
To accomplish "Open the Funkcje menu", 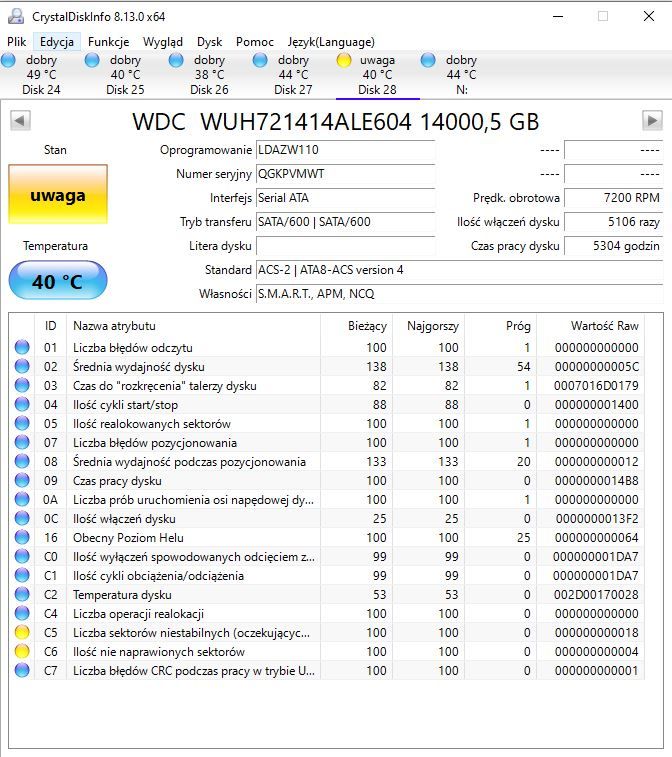I will tap(108, 42).
